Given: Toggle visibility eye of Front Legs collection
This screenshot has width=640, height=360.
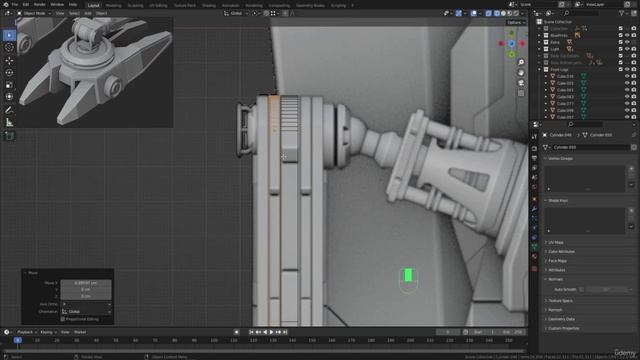Looking at the screenshot, I should pyautogui.click(x=627, y=69).
